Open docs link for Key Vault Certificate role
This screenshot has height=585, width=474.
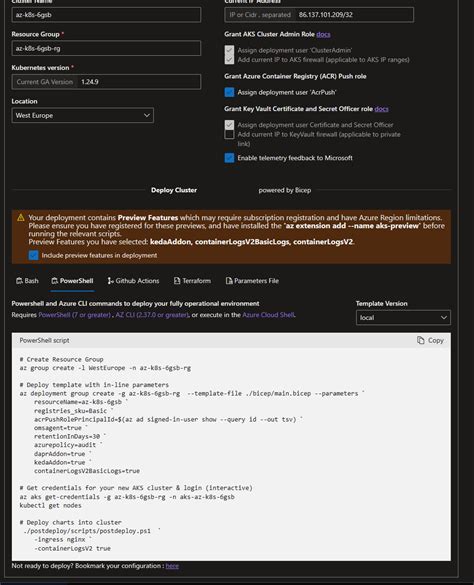[381, 109]
